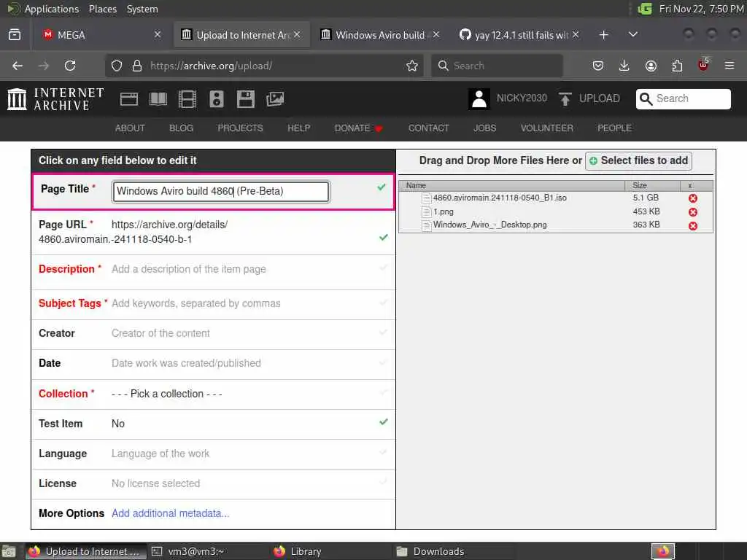Open the Internet Archive texts book icon

click(x=158, y=99)
